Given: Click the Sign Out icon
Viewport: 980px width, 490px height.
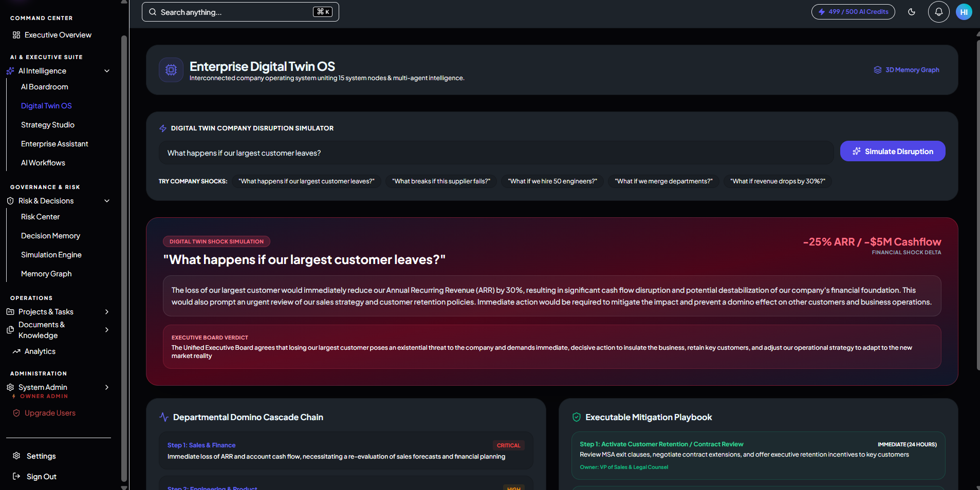Looking at the screenshot, I should pyautogui.click(x=16, y=477).
